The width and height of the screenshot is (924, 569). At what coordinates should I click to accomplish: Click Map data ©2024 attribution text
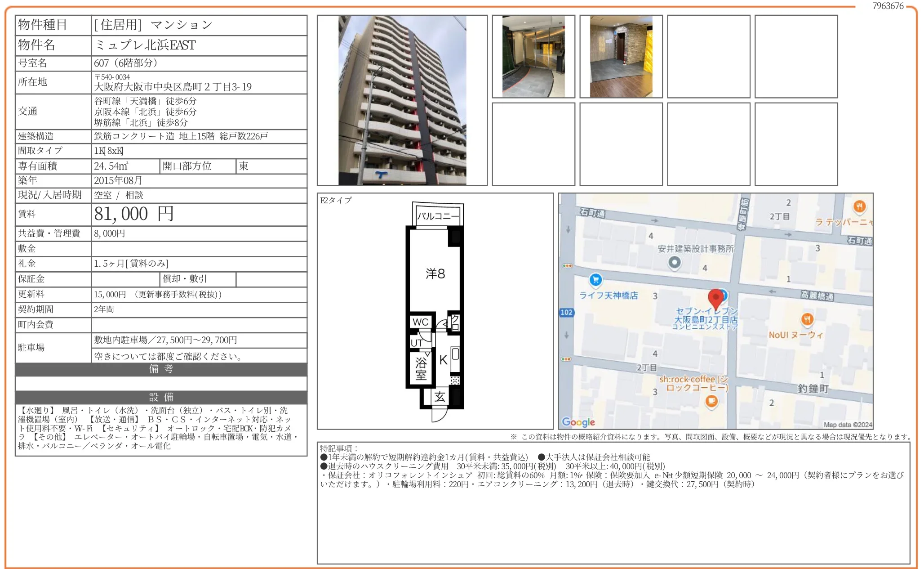pos(847,425)
